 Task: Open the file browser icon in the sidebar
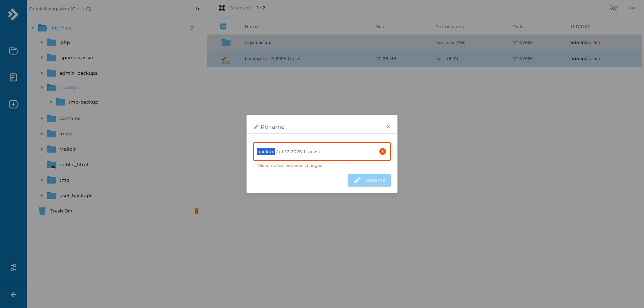13,51
